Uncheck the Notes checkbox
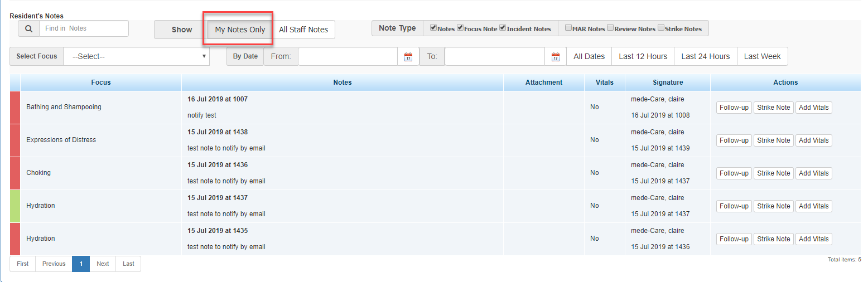This screenshot has height=282, width=868. pos(433,28)
